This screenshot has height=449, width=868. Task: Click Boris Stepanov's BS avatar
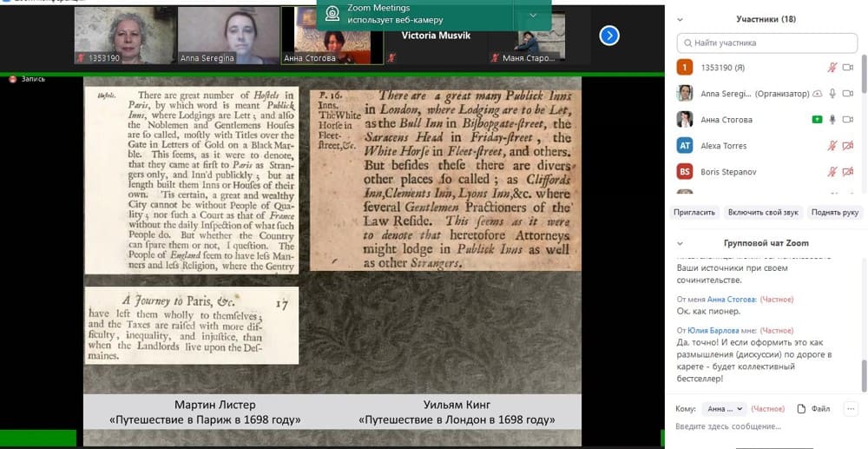coord(685,172)
